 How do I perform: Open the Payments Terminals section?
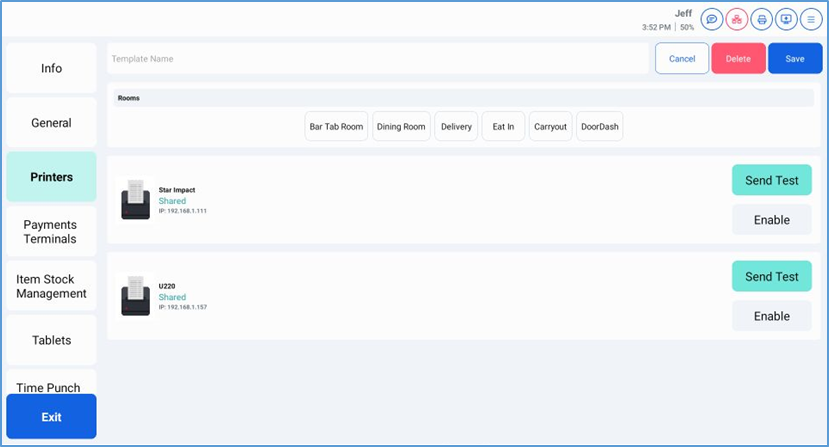click(51, 232)
